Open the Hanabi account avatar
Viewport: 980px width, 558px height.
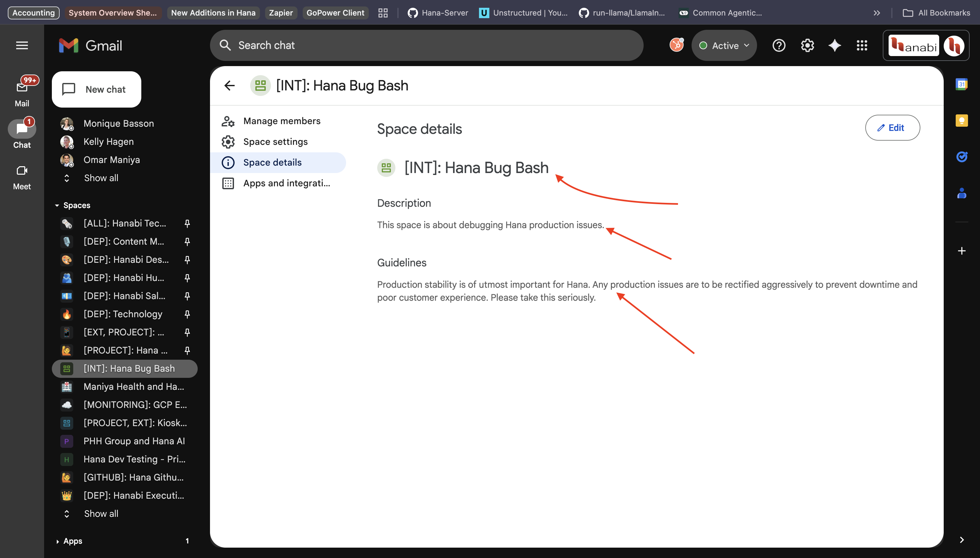tap(953, 46)
